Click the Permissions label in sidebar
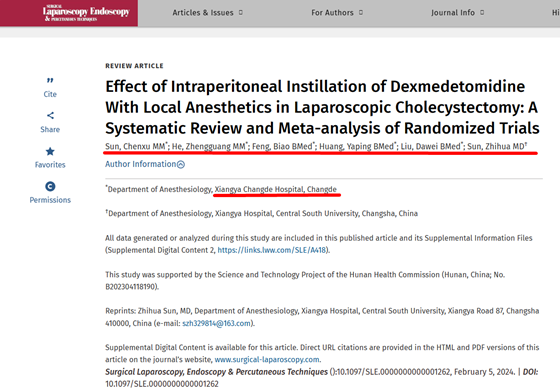 click(x=50, y=200)
